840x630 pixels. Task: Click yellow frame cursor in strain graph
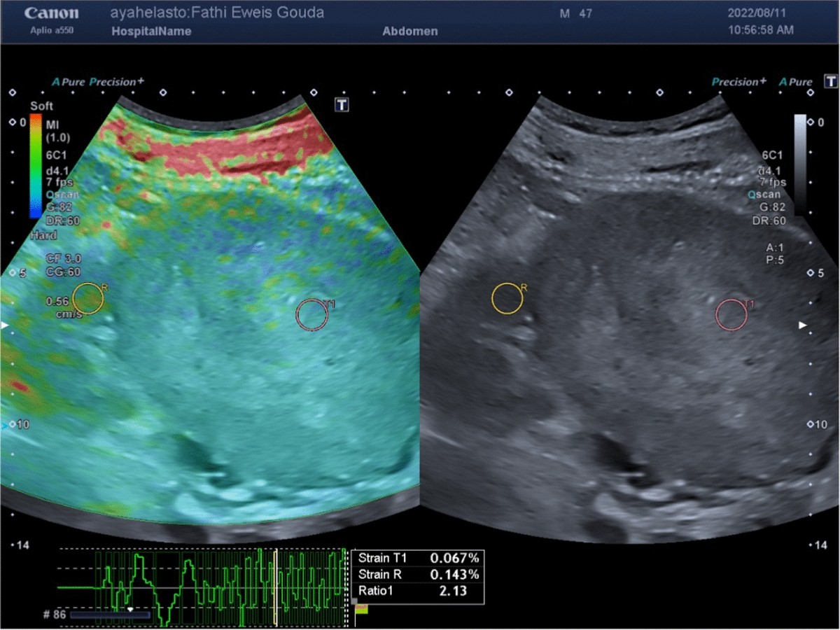276,587
